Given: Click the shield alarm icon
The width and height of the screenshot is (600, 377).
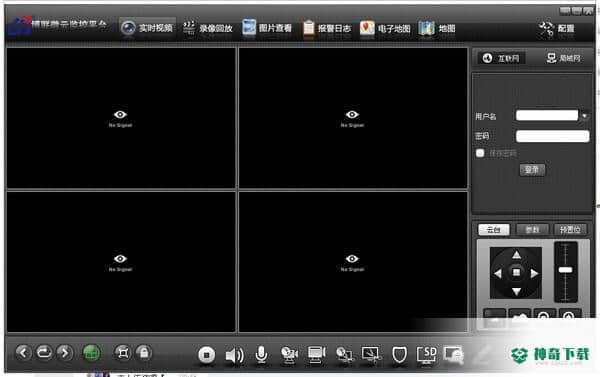Looking at the screenshot, I should pos(399,355).
